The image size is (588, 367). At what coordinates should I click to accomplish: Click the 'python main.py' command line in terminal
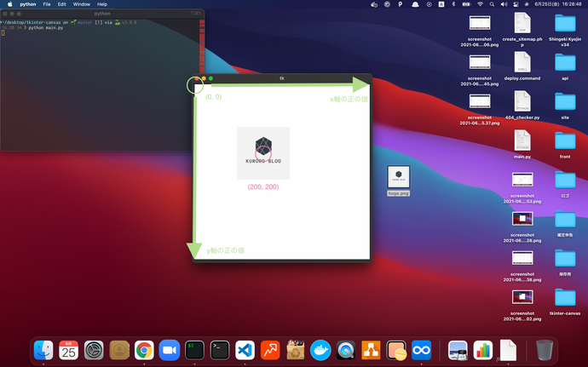click(x=46, y=28)
